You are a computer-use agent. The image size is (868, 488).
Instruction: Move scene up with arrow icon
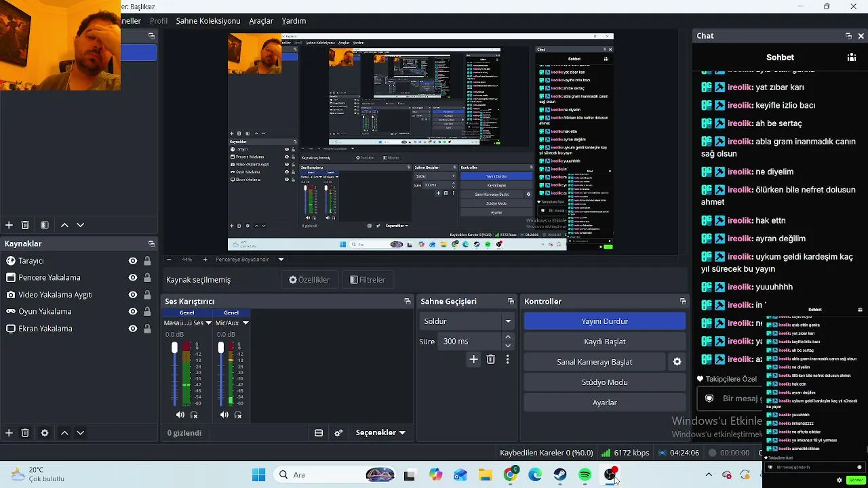click(64, 225)
